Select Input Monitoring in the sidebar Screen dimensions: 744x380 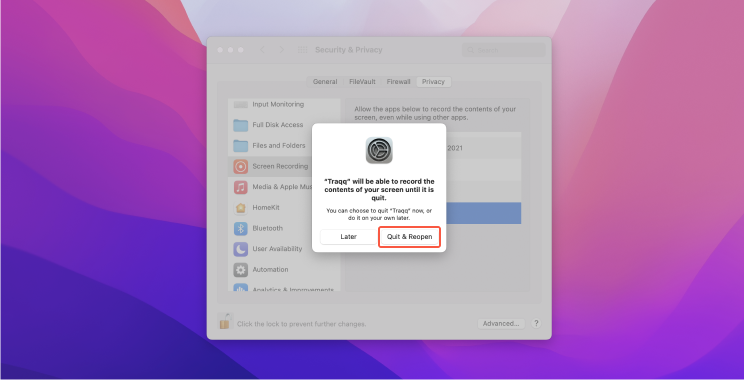click(284, 104)
